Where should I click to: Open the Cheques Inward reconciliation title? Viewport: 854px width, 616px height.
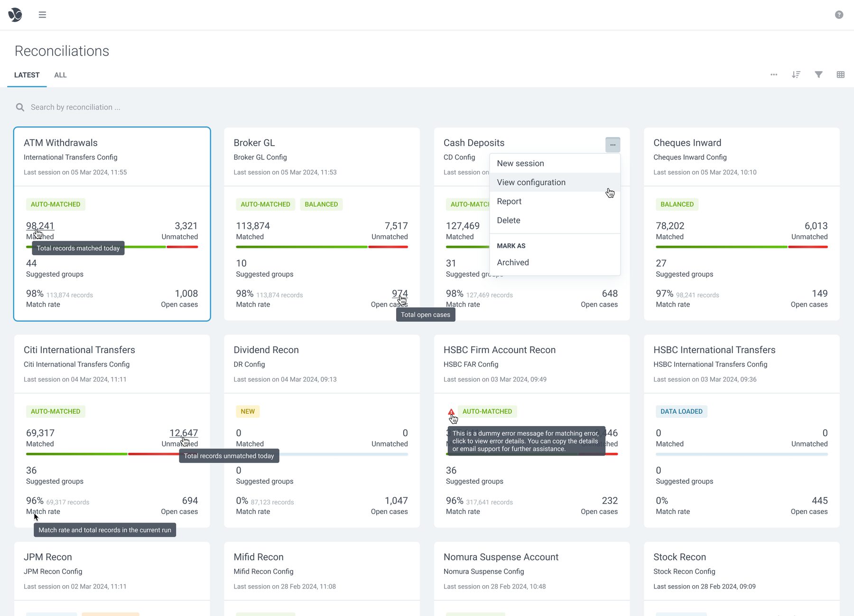[687, 143]
